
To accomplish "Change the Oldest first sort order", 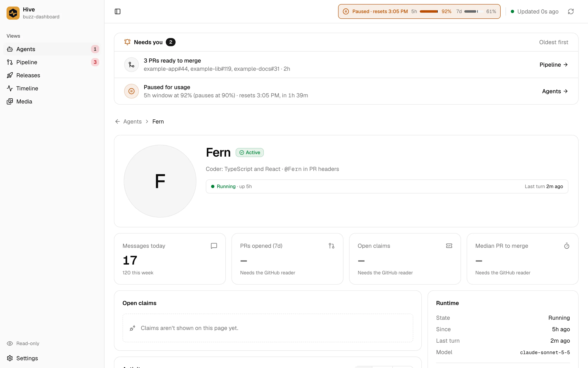I will pyautogui.click(x=553, y=42).
